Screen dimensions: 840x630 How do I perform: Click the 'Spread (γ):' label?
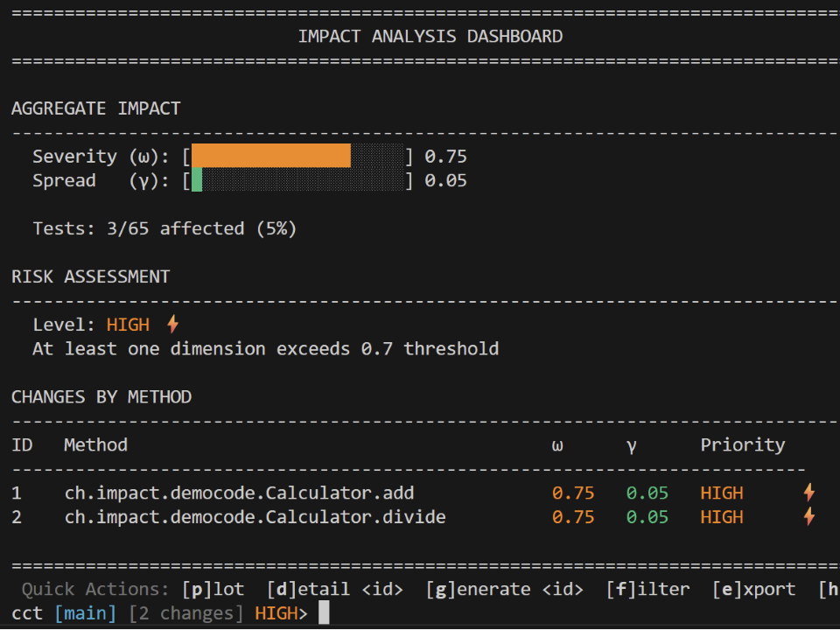pos(101,180)
